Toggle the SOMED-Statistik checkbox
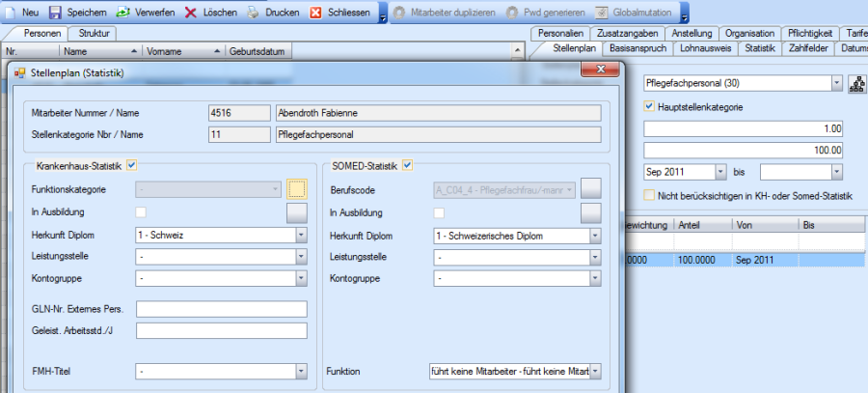868x393 pixels. tap(407, 164)
